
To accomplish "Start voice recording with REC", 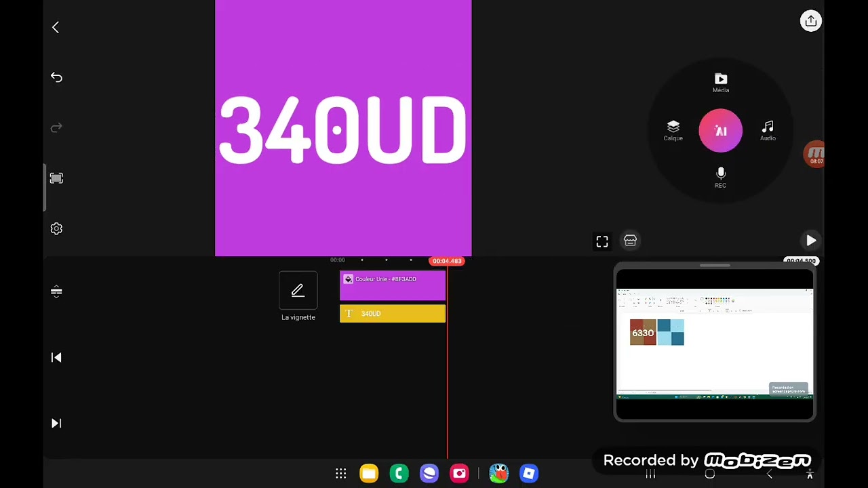I will click(721, 178).
